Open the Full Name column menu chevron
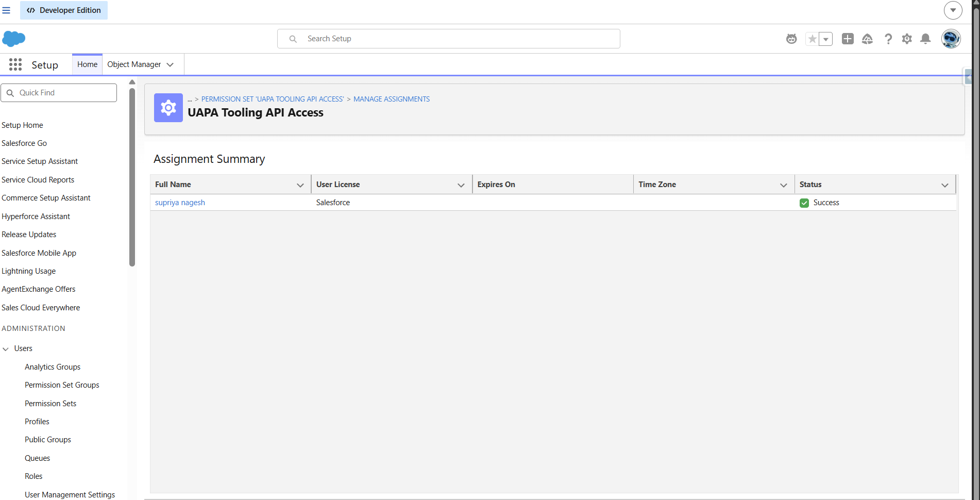This screenshot has height=500, width=980. coord(300,185)
